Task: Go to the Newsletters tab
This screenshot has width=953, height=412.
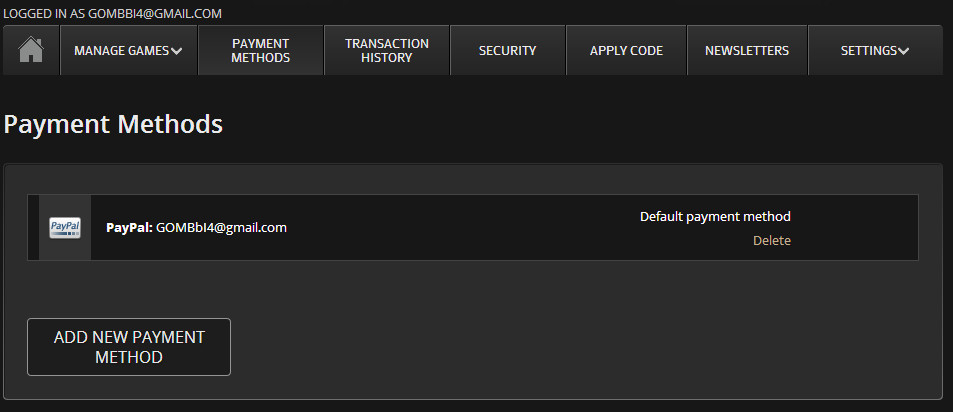Action: point(747,51)
